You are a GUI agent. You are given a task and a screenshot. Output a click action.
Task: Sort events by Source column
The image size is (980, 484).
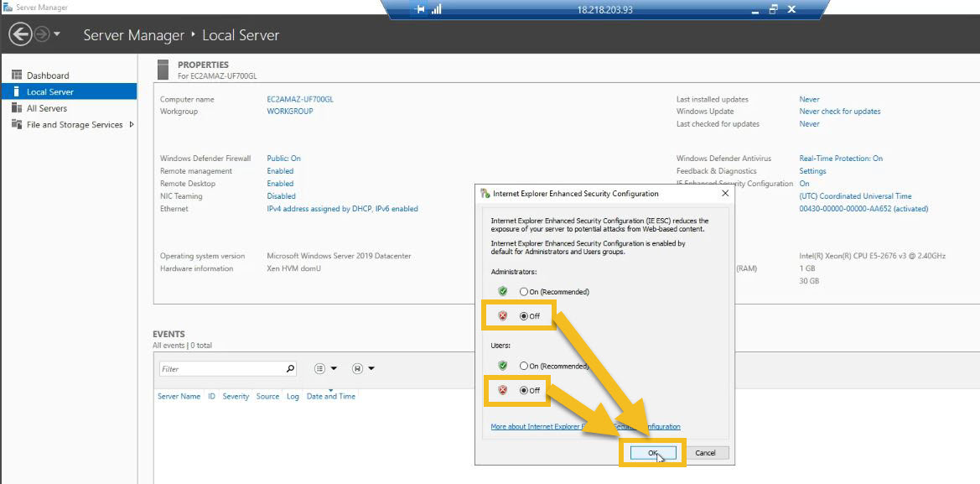point(267,397)
